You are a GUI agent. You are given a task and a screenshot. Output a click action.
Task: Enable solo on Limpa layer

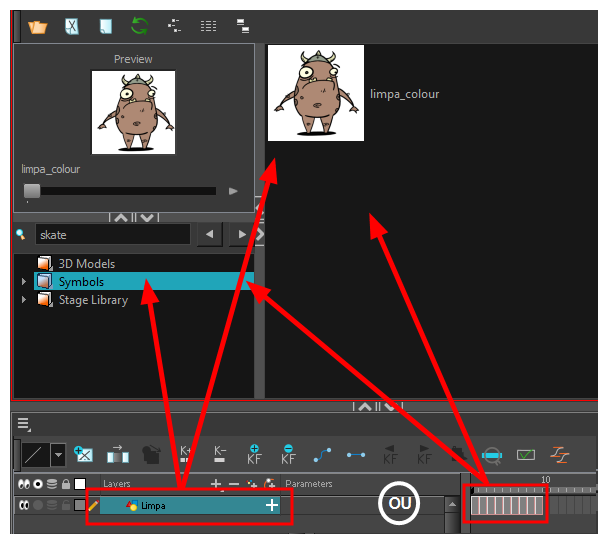[x=38, y=505]
